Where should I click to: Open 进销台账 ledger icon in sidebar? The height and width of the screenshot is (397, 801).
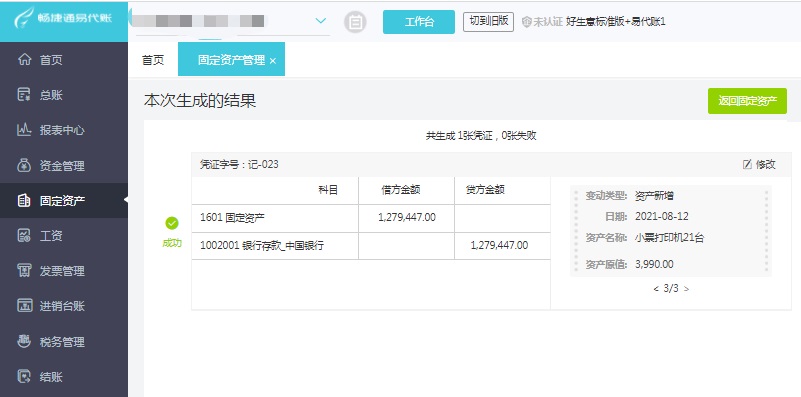pos(24,306)
